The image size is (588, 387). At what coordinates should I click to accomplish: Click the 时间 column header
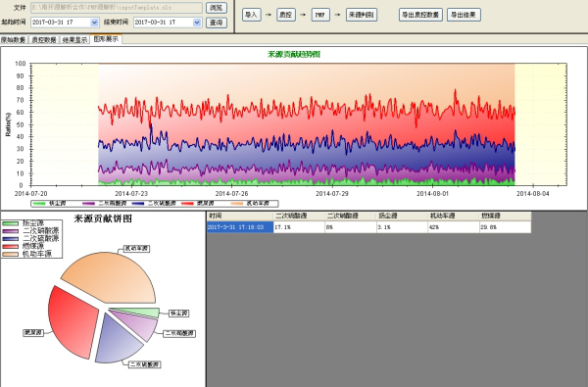pos(240,216)
